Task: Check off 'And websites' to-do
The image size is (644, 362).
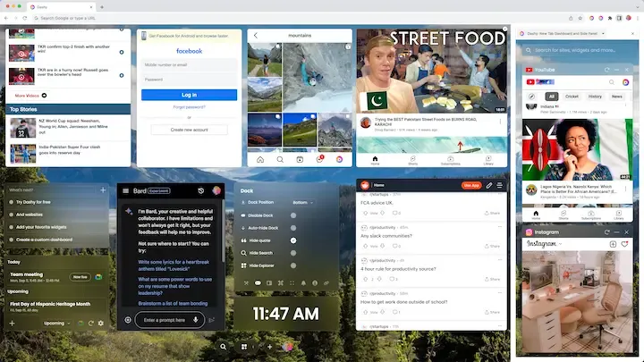Action: (11, 215)
